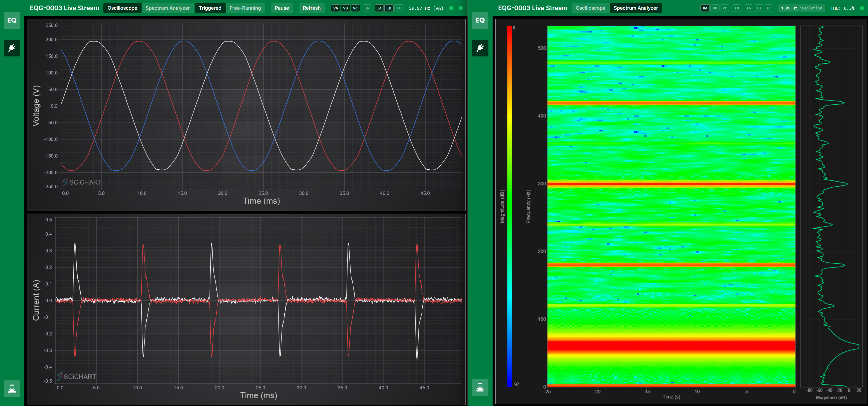Click green status dot beside THD 0.3%
868x406 pixels.
coord(862,8)
